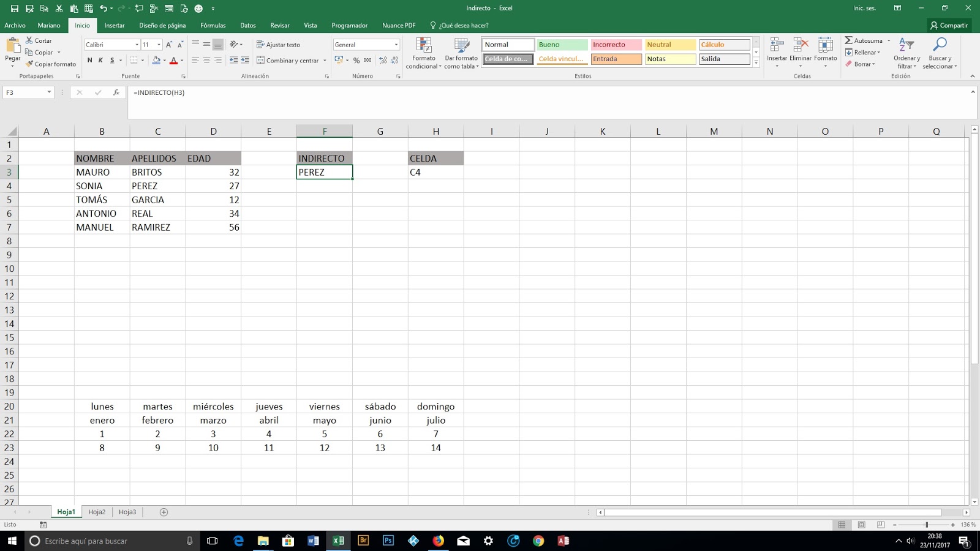Open Dar formato como tabla
The width and height of the screenshot is (980, 551).
461,53
